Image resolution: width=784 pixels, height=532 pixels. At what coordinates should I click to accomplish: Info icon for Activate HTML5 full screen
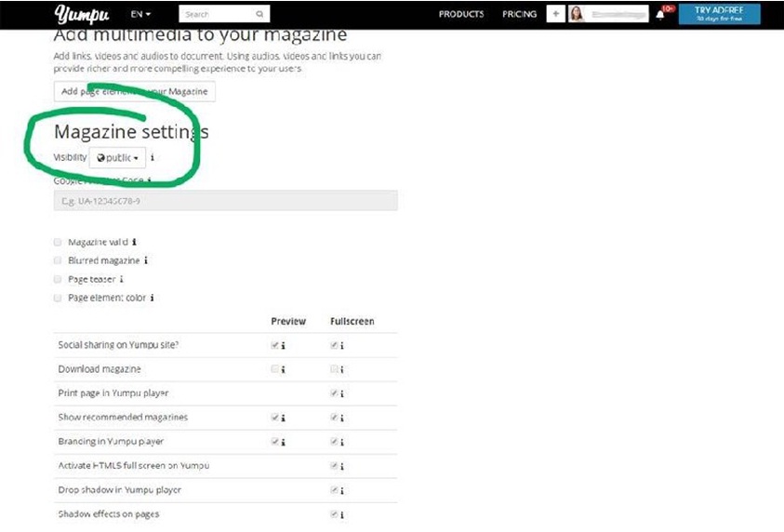click(342, 467)
